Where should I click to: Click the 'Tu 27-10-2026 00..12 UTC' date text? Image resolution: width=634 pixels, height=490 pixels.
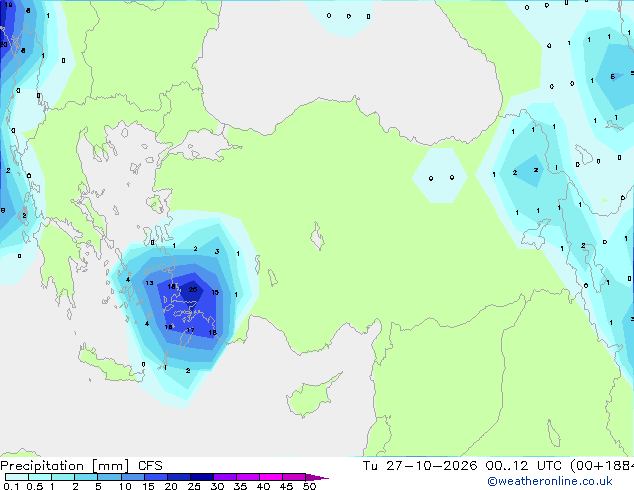464,466
